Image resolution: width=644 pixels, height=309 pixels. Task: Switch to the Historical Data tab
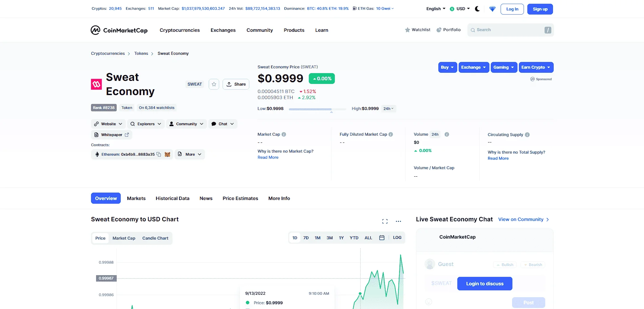(172, 198)
